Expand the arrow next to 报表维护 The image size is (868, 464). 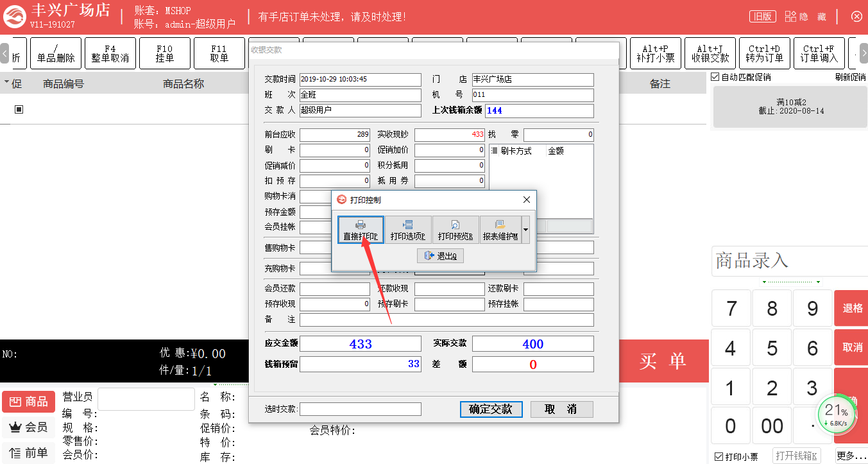[525, 230]
